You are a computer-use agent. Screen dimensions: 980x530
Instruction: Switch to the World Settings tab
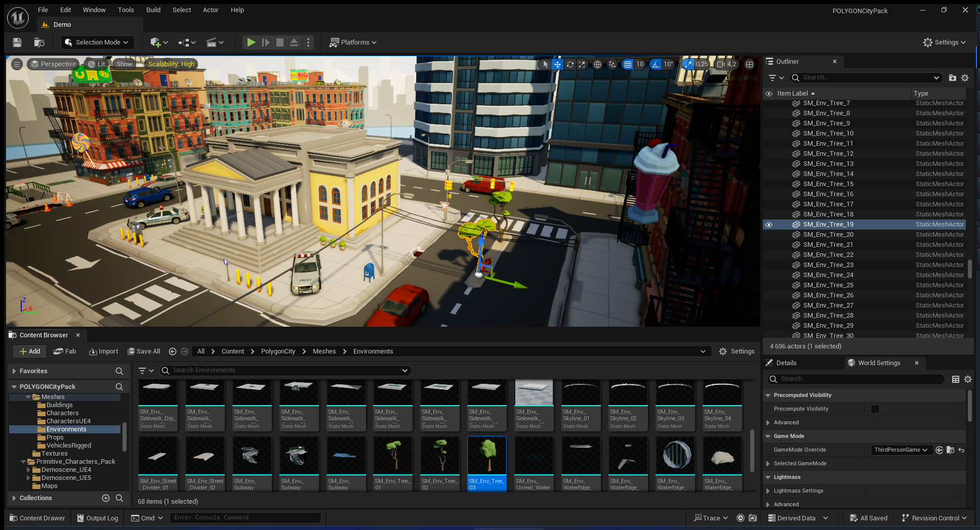[879, 363]
